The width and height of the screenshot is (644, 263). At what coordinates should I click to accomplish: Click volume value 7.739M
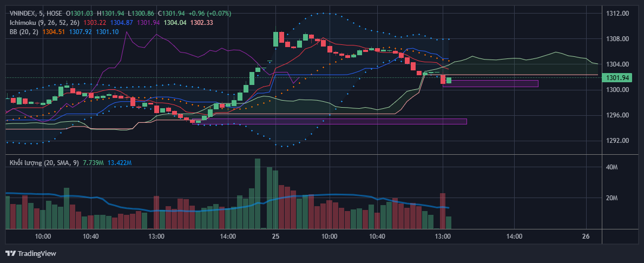tap(93, 163)
